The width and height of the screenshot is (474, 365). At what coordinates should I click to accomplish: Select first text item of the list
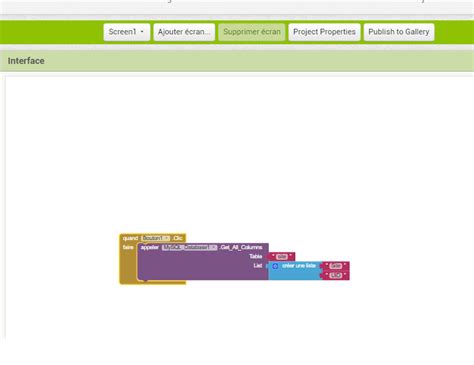coord(336,266)
